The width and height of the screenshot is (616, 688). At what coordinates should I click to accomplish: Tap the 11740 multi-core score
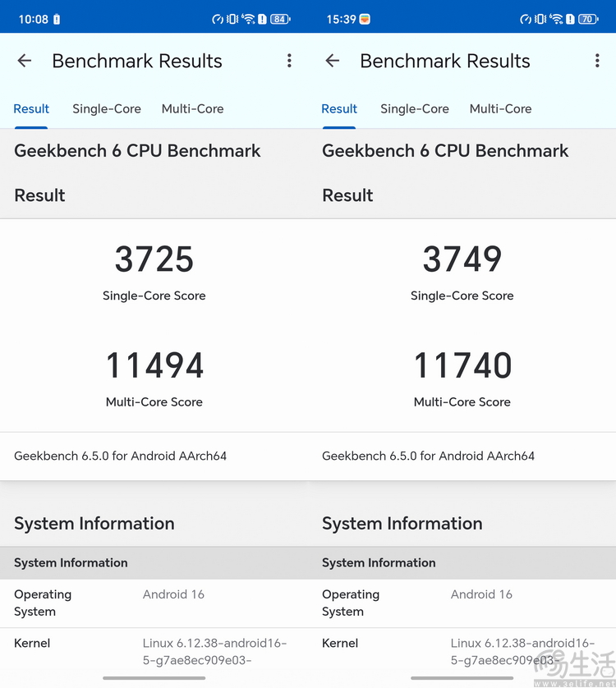coord(462,366)
